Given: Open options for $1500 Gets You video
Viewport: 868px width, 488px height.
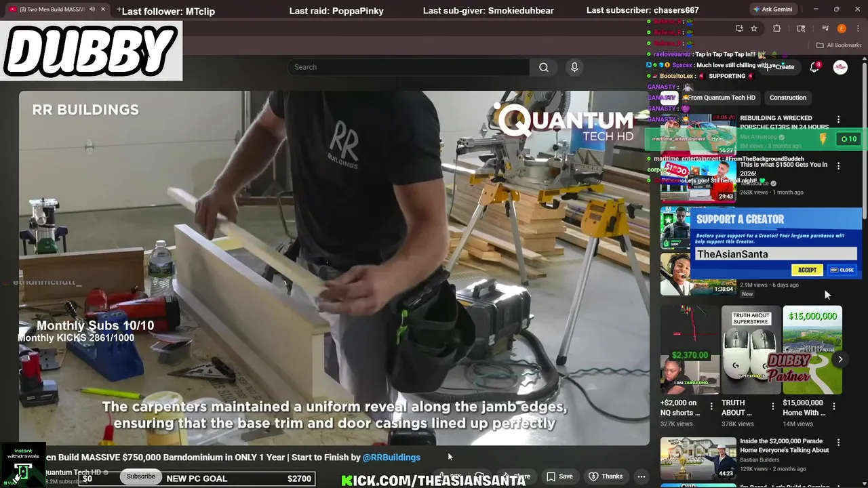Looking at the screenshot, I should [x=838, y=166].
